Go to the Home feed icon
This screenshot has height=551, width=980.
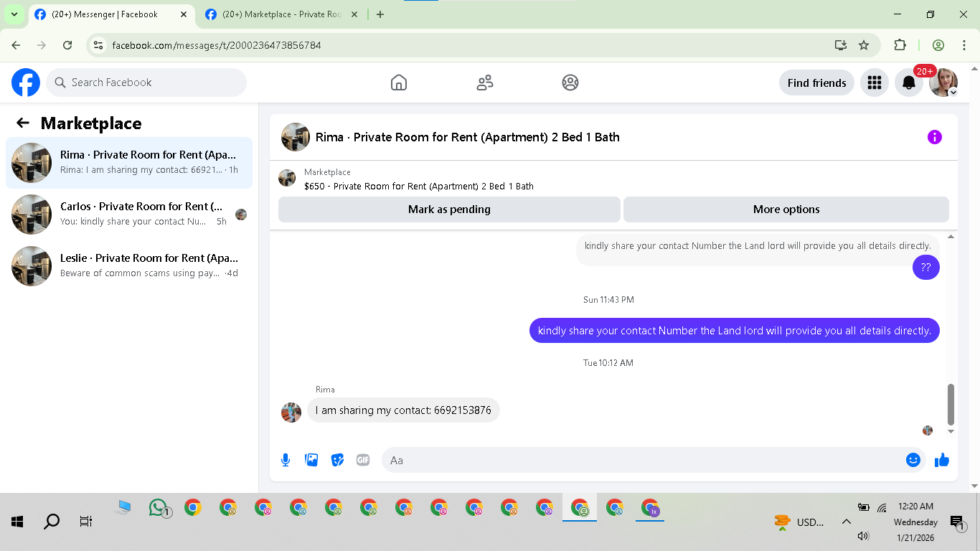click(399, 83)
